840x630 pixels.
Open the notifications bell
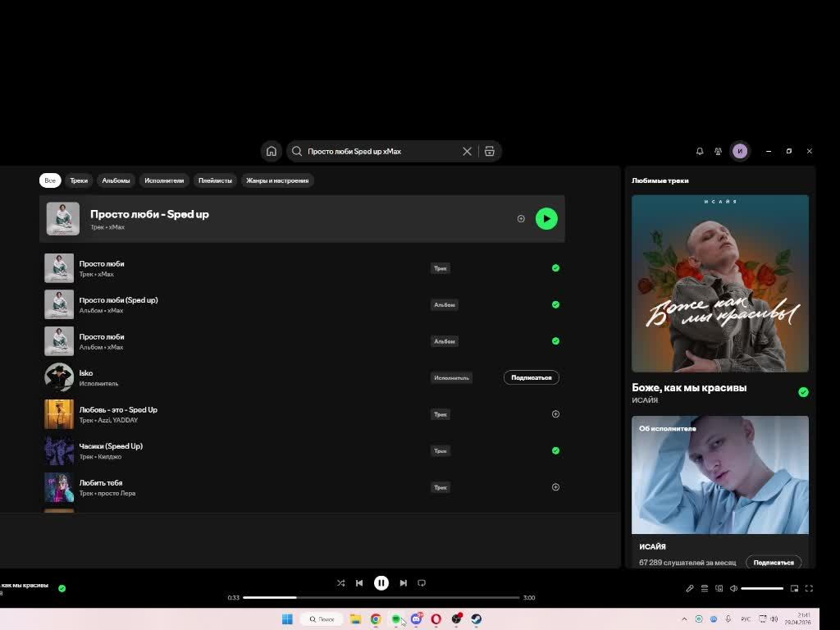coord(700,151)
